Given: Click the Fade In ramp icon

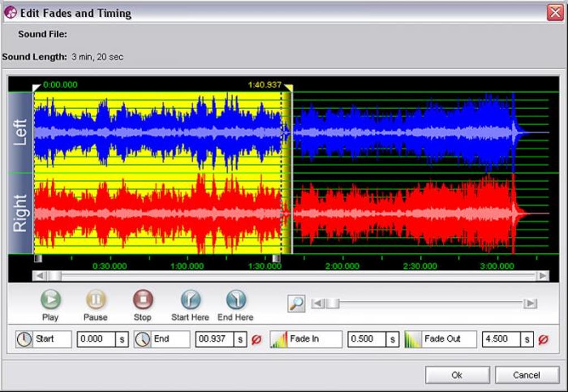Looking at the screenshot, I should click(x=279, y=340).
